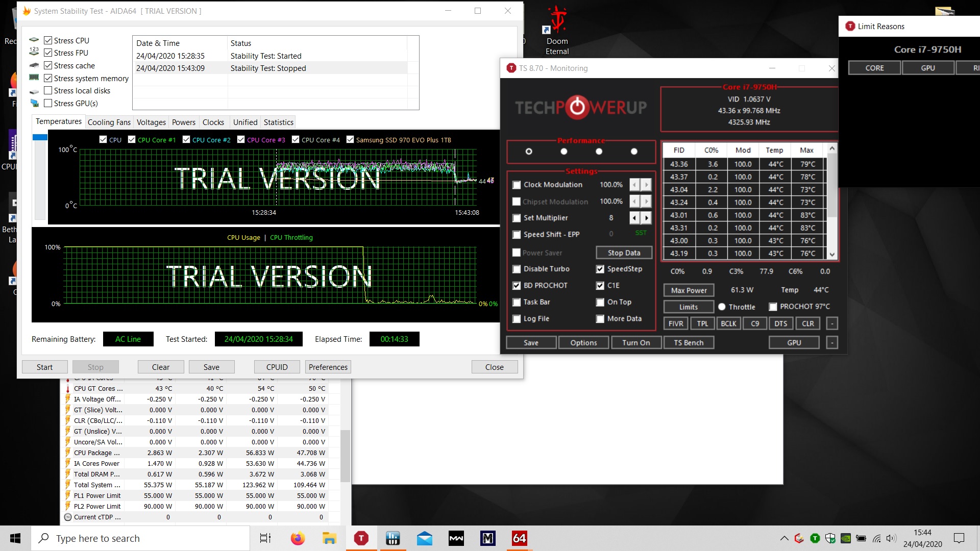This screenshot has width=980, height=551.
Task: Open the AIDA64 taskbar icon
Action: coord(519,538)
